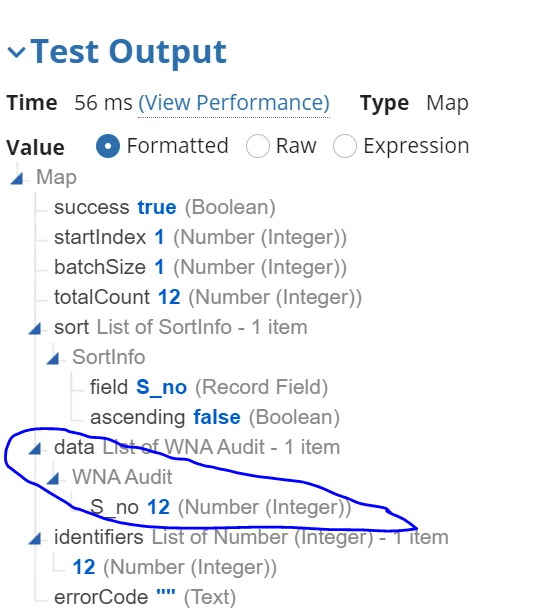Viewport: 546px width, 615px height.
Task: Click the success true row
Action: (165, 207)
